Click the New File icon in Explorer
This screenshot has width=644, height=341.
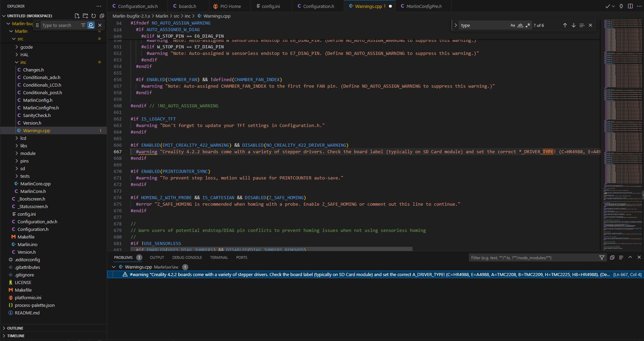77,16
